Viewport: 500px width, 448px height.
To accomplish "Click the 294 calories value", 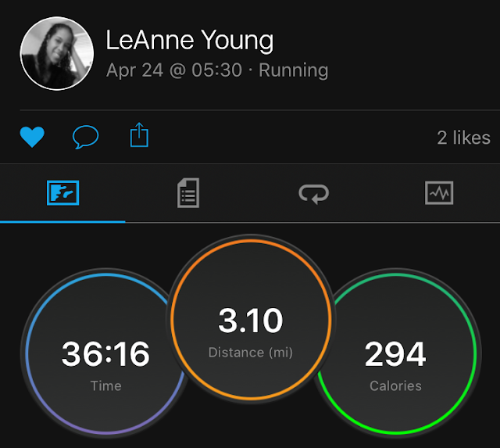I will [x=395, y=354].
